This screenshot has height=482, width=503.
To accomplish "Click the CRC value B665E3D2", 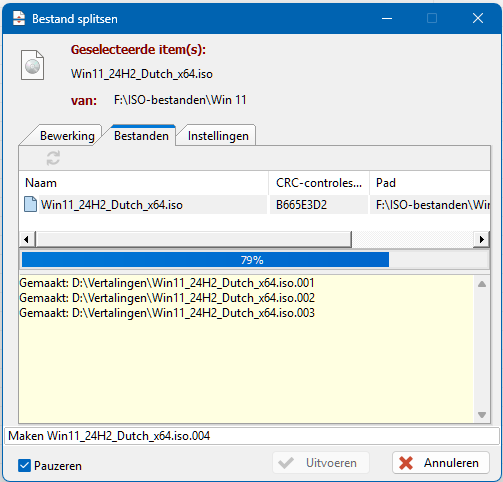I will pos(301,205).
